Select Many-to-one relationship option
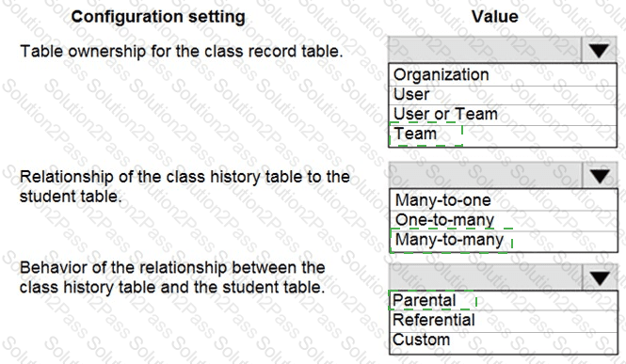 [x=504, y=200]
